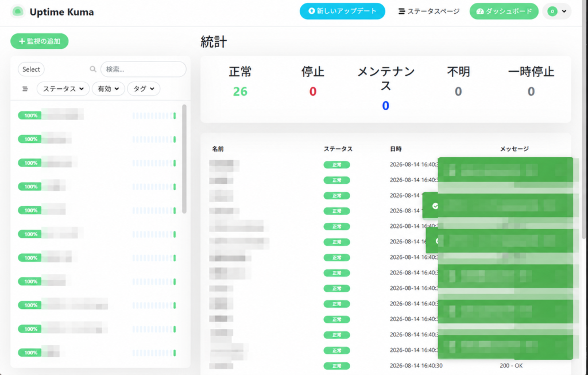Click the 停止 count value
The image size is (588, 375).
coord(313,91)
